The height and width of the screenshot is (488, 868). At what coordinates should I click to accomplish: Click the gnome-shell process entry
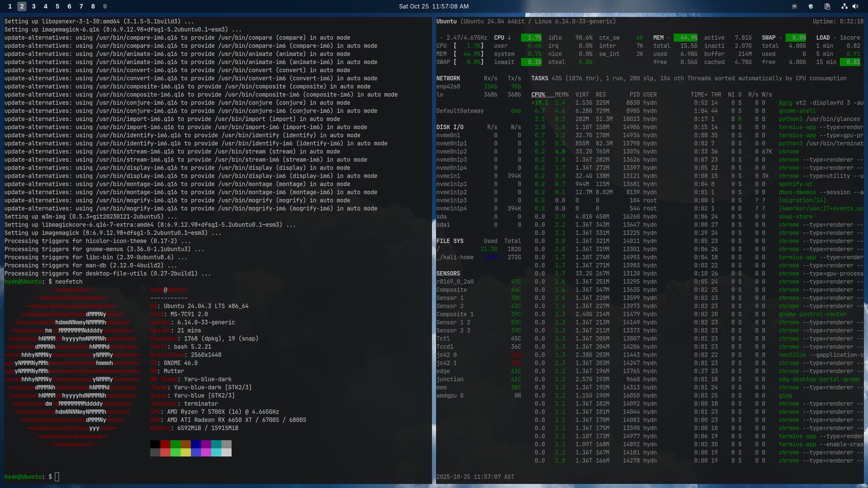[797, 111]
